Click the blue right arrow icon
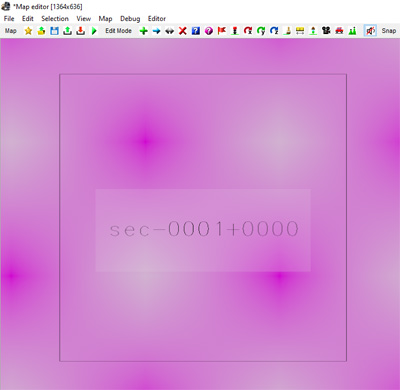Screen dimensions: 400x390 pos(156,31)
